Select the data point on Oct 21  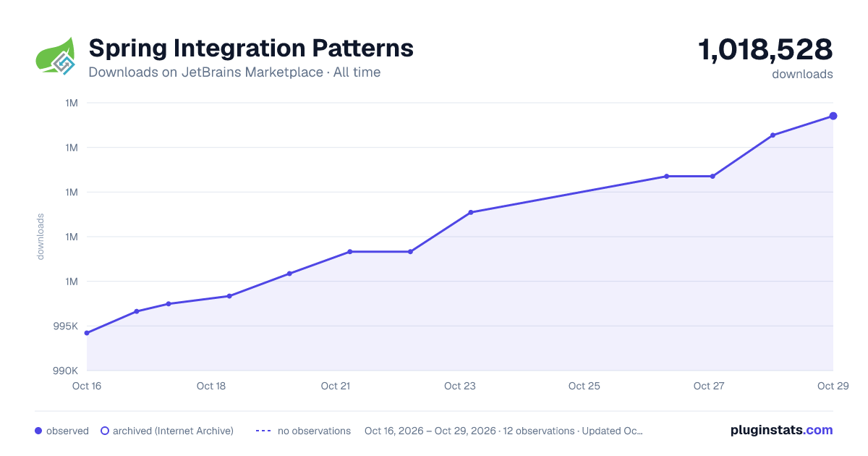click(x=349, y=252)
